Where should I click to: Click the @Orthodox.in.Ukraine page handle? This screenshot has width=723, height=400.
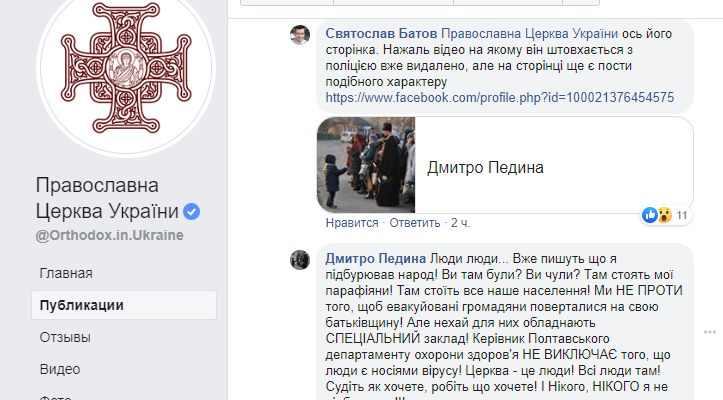[x=109, y=235]
